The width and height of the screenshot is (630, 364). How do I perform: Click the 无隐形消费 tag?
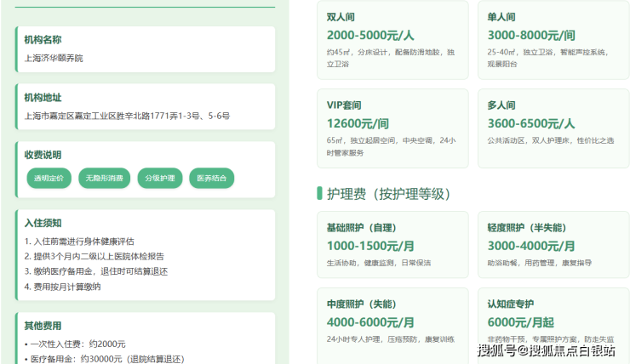coord(105,179)
